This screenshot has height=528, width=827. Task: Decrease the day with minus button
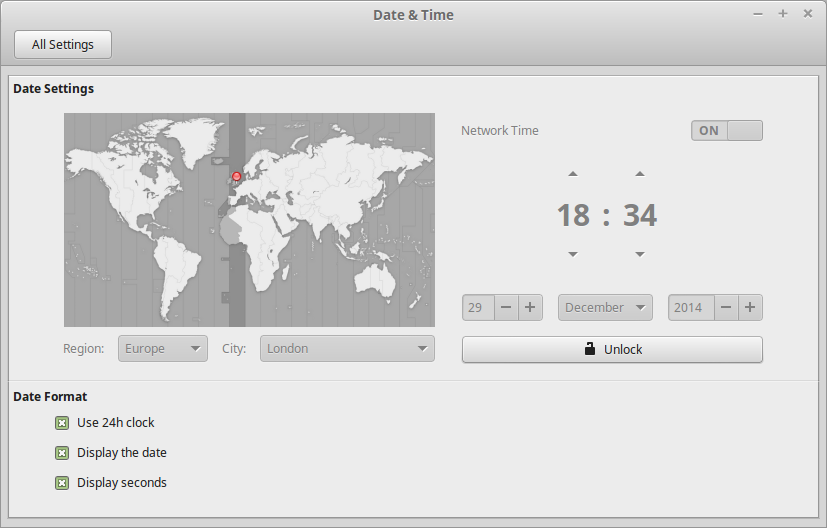(506, 308)
